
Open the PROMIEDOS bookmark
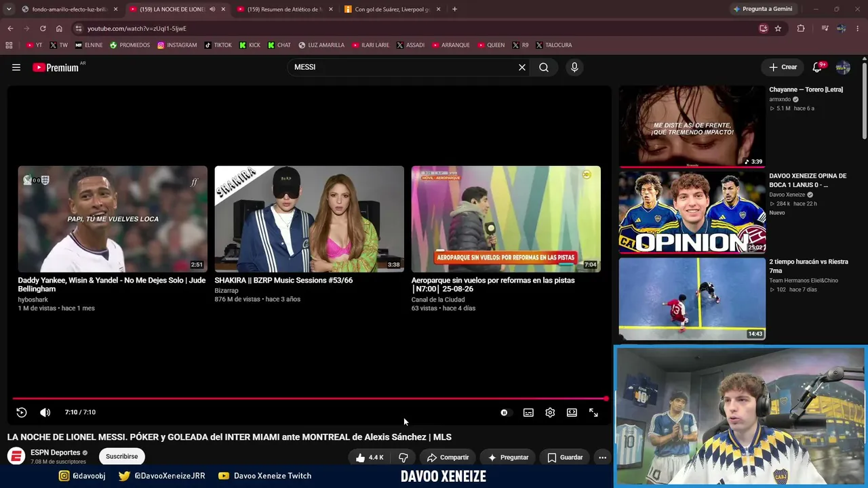130,45
